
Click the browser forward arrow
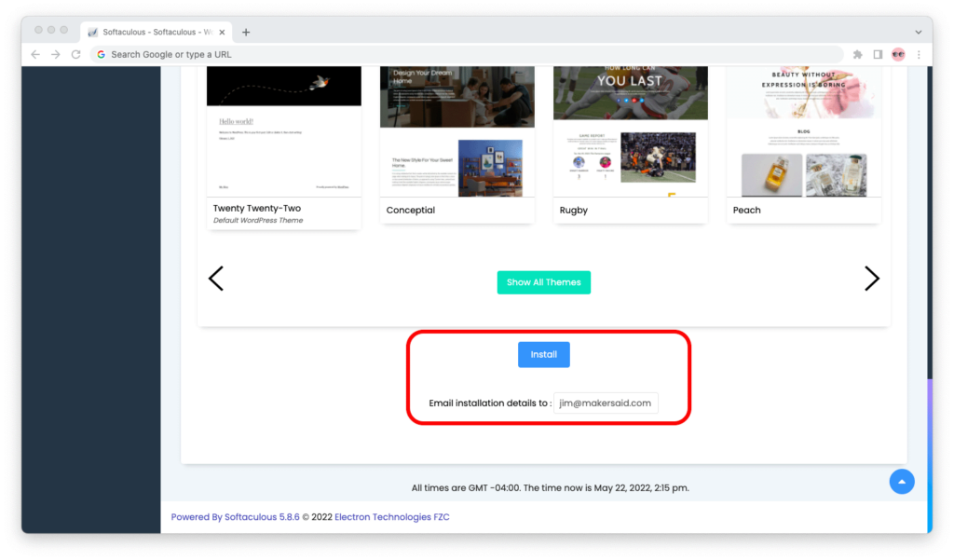pyautogui.click(x=55, y=54)
